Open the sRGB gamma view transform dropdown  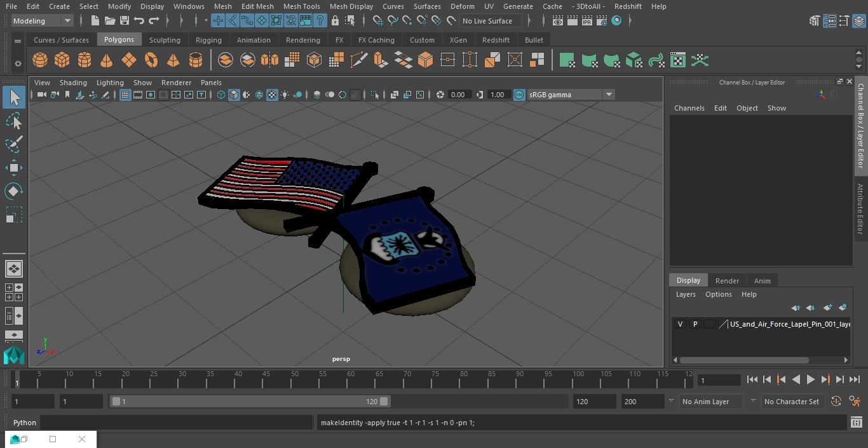[571, 95]
